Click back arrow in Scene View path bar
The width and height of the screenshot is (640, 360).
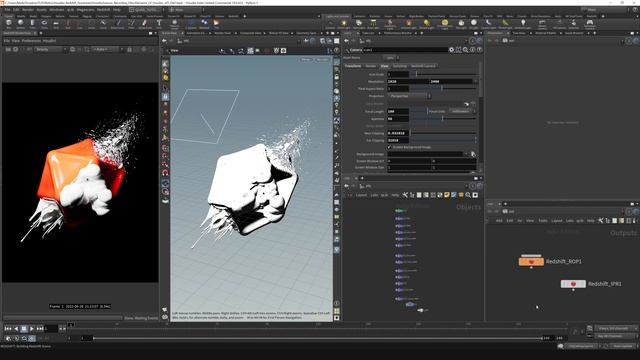pos(164,41)
